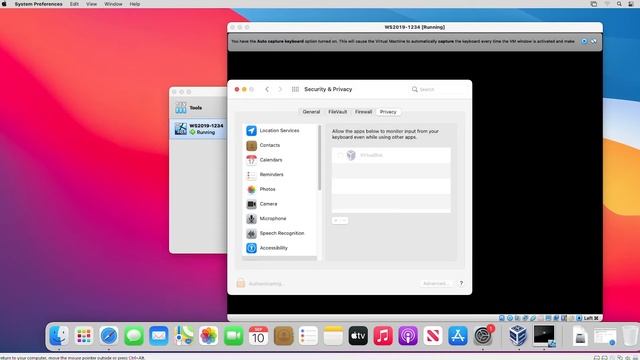Open Contacts app from the Dock

283,336
